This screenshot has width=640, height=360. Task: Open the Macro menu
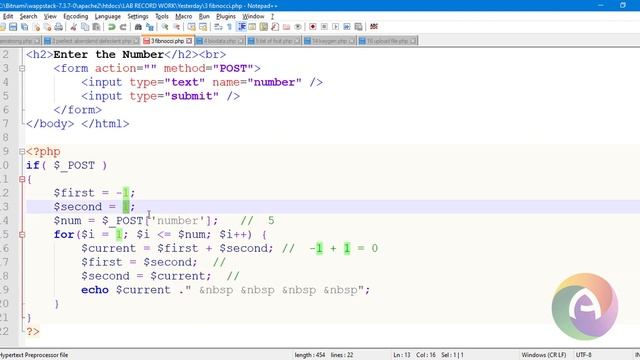click(x=184, y=16)
